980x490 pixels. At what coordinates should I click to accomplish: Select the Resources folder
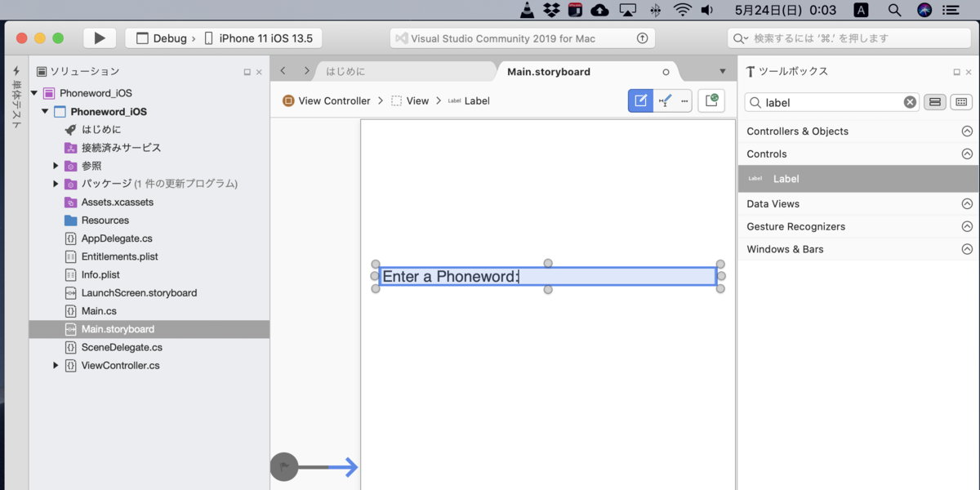(105, 220)
